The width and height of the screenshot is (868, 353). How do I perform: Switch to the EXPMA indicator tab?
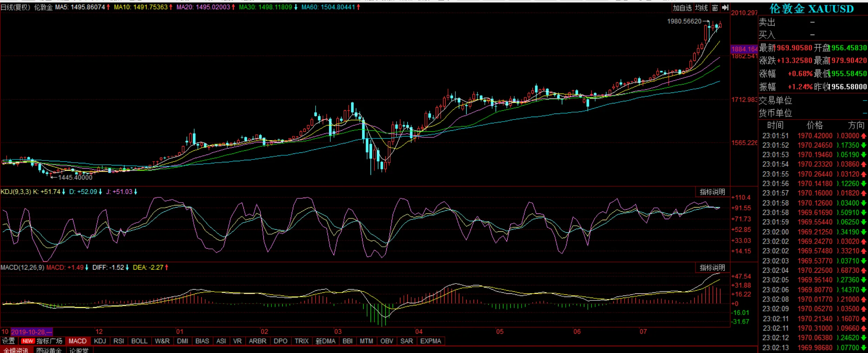point(430,341)
